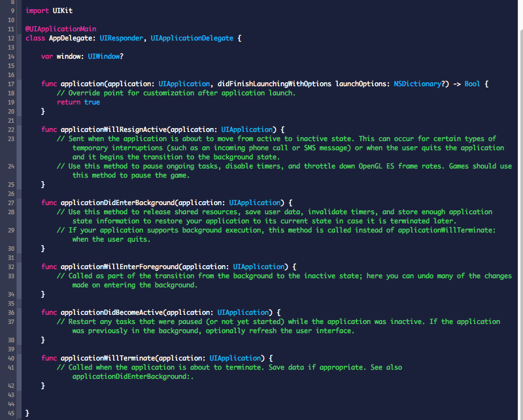Click the 'applicationWillResignActive' function name
The height and width of the screenshot is (420, 523).
click(x=113, y=129)
